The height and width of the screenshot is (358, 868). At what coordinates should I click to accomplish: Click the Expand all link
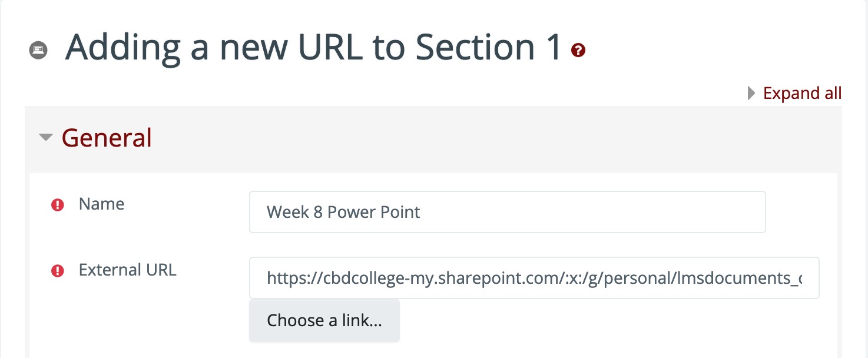tap(802, 93)
